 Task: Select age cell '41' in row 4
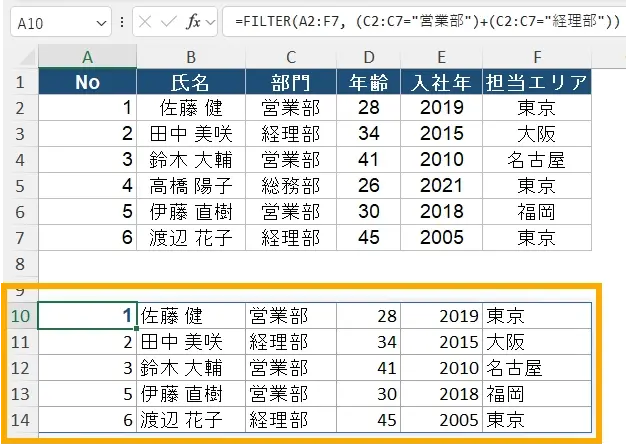pyautogui.click(x=368, y=160)
